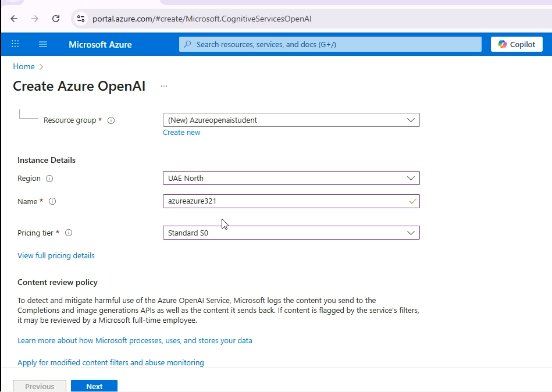This screenshot has height=392, width=552.
Task: Open the ellipsis menu beside Create Azure OpenAI
Action: pos(164,86)
